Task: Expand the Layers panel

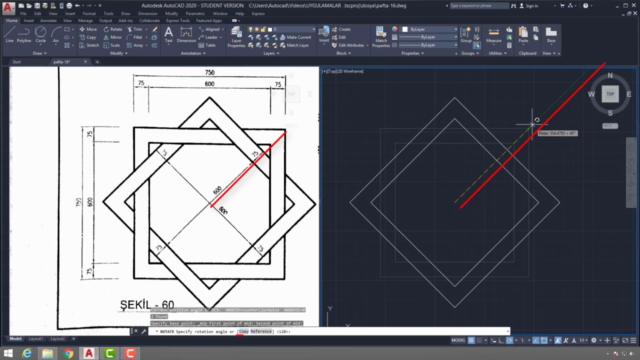Action: pos(271,53)
